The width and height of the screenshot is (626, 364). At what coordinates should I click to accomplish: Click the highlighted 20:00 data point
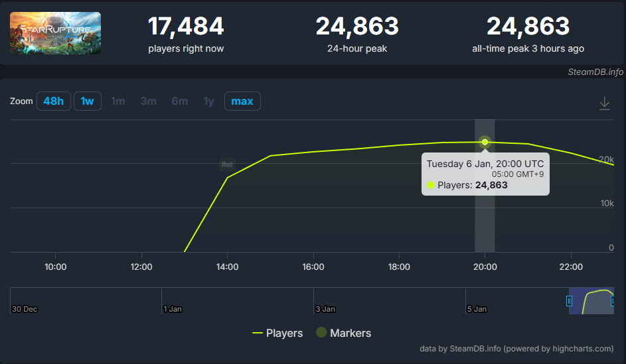(x=485, y=142)
